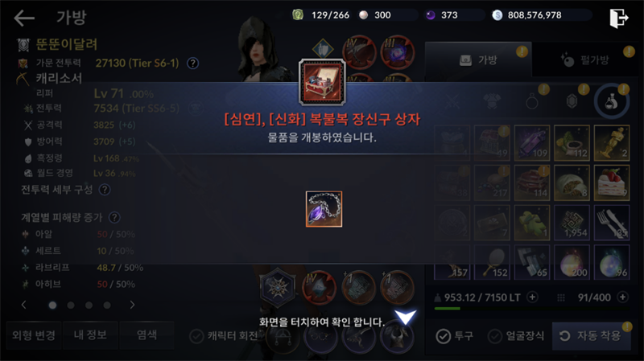Viewport: 644px width, 361px height.
Task: Click the fork and knife item slot
Action: (x=612, y=223)
